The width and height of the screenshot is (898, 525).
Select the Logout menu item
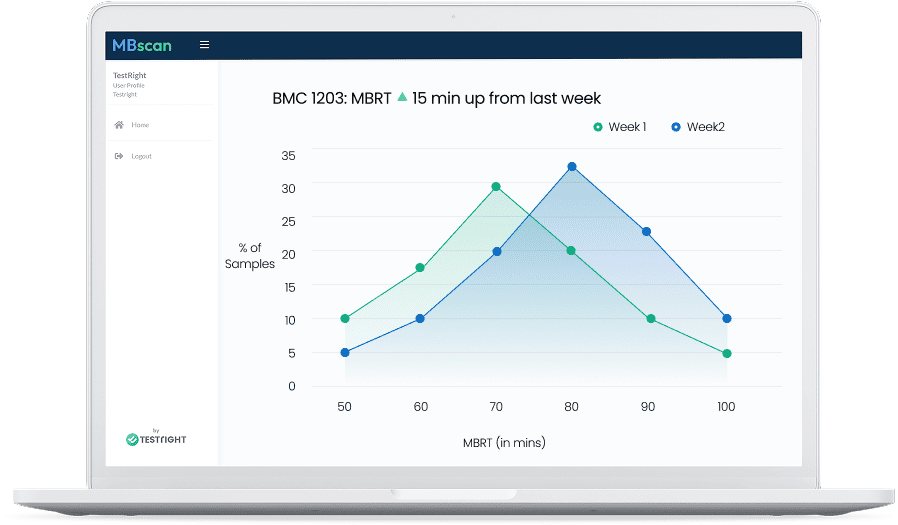pyautogui.click(x=141, y=156)
